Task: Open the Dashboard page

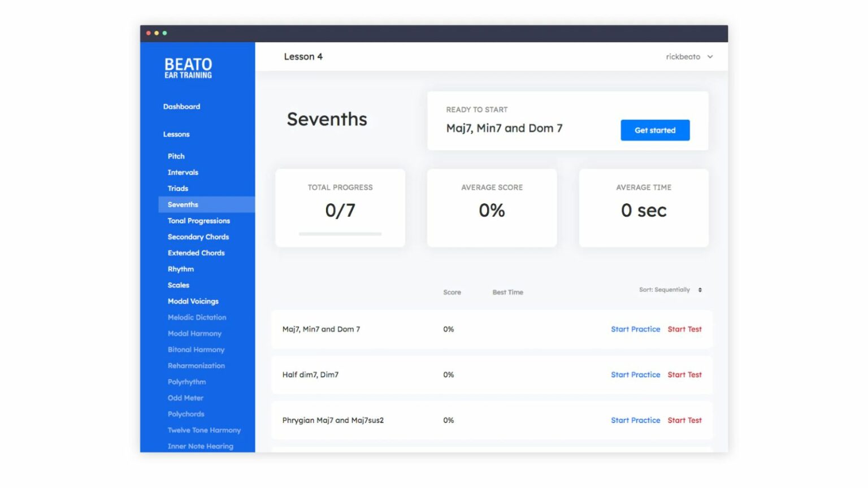Action: click(181, 106)
